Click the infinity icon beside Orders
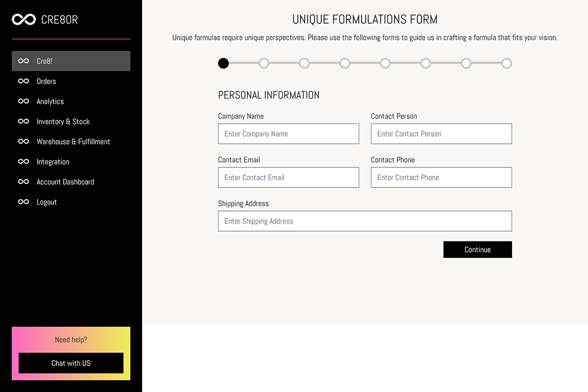Image resolution: width=588 pixels, height=392 pixels. [x=24, y=81]
